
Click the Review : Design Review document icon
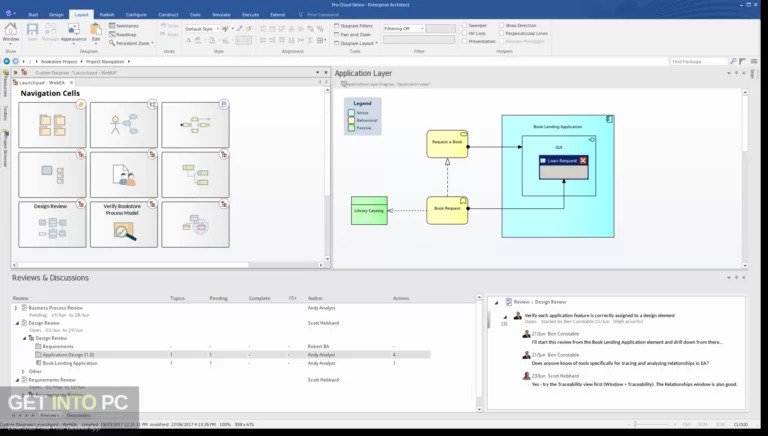pyautogui.click(x=509, y=302)
